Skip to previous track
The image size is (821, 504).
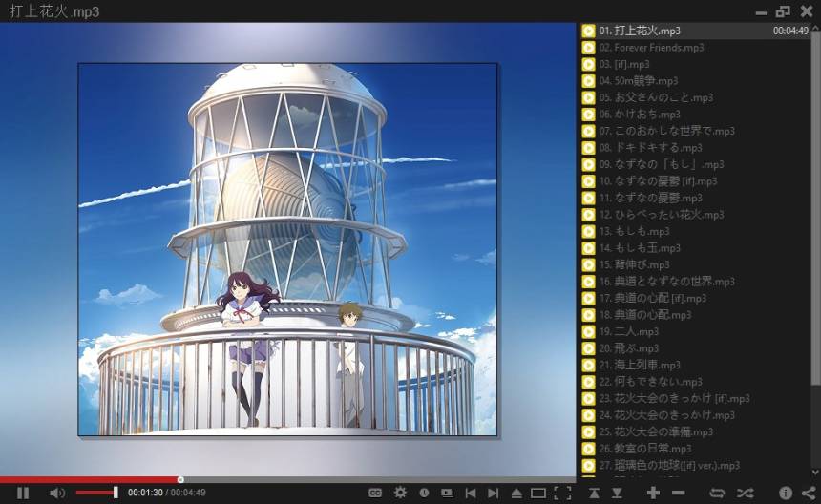coord(470,493)
